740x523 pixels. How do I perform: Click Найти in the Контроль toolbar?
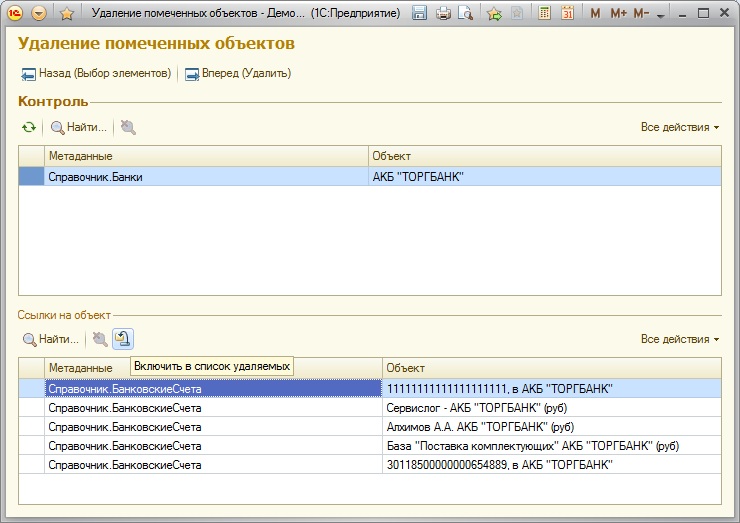[78, 127]
